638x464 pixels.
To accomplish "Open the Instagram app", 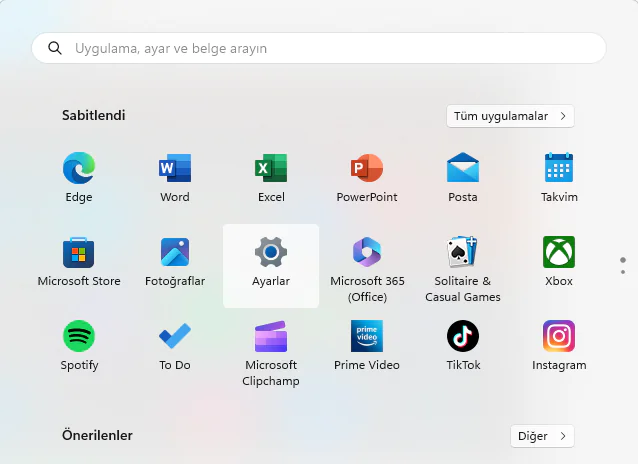I will (x=559, y=337).
